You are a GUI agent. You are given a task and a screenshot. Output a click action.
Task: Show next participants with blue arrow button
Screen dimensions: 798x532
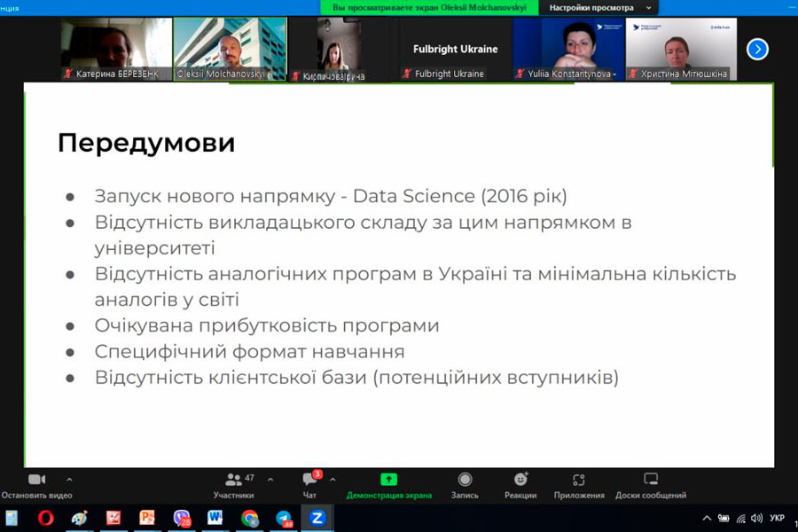click(757, 50)
